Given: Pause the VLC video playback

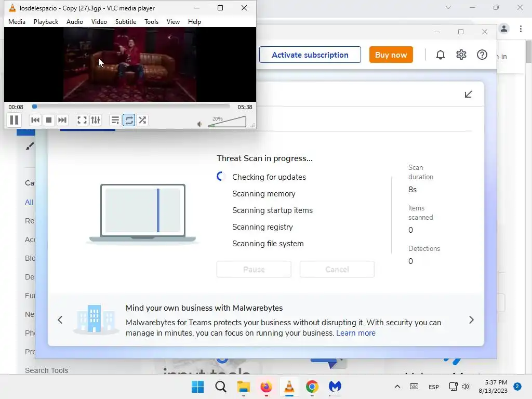Looking at the screenshot, I should pyautogui.click(x=14, y=120).
